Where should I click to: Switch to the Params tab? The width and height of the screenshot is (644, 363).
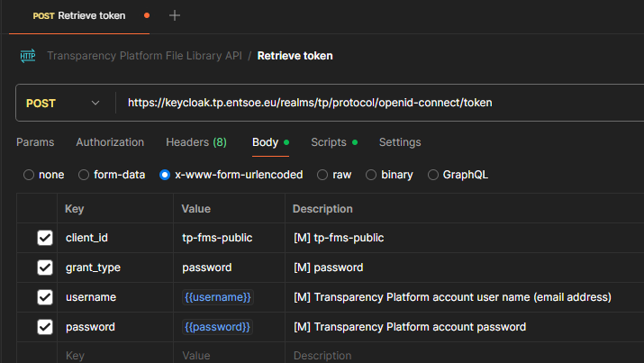point(35,142)
